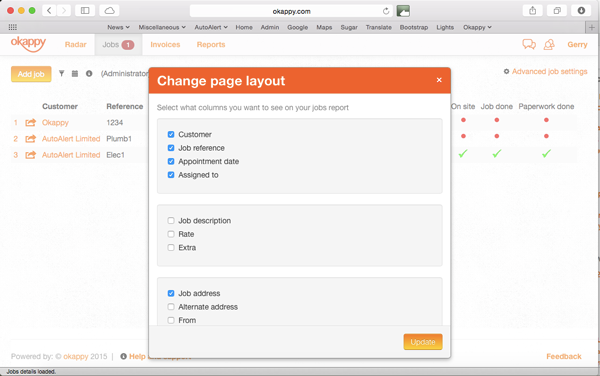
Task: Open the connections people icon
Action: [x=549, y=44]
